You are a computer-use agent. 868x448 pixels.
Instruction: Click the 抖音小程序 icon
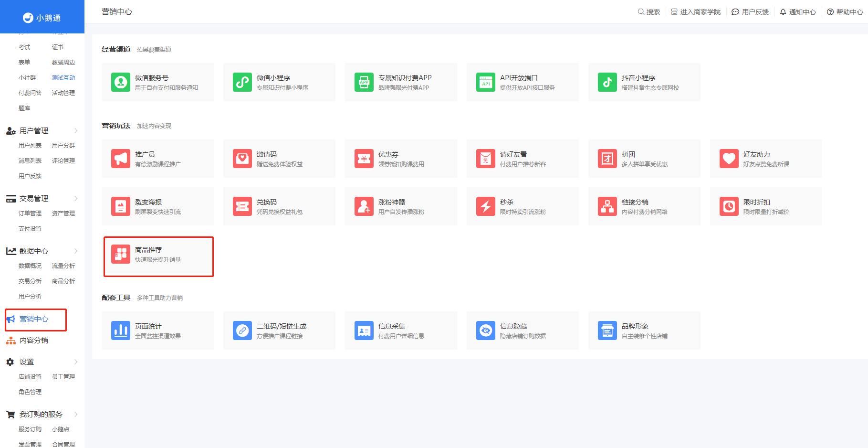[x=607, y=82]
